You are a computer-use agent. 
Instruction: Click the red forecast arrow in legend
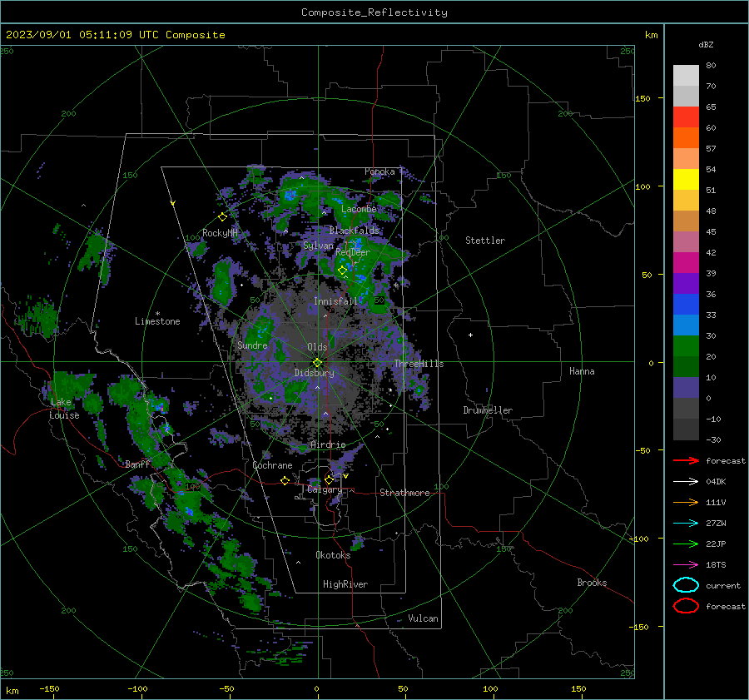click(x=686, y=460)
